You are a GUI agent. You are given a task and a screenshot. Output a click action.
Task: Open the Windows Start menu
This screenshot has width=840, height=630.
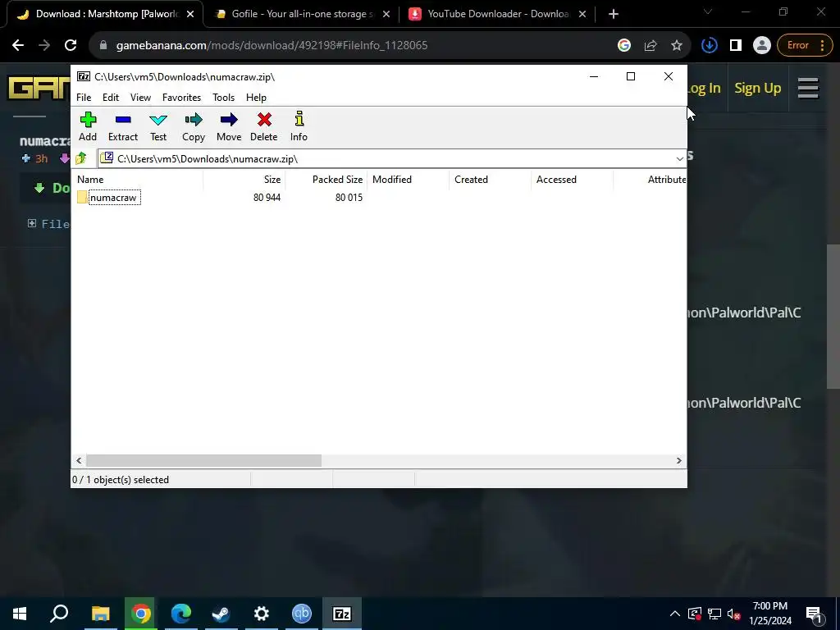coord(20,614)
